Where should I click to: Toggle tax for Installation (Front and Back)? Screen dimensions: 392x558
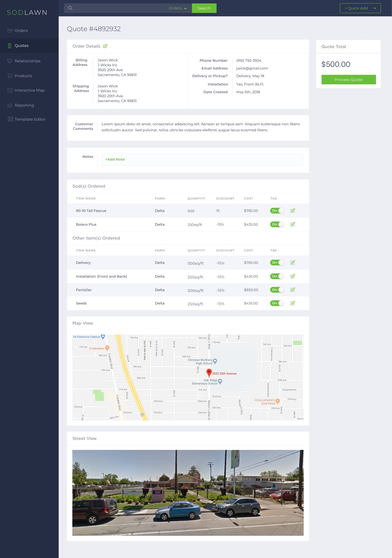(x=277, y=276)
